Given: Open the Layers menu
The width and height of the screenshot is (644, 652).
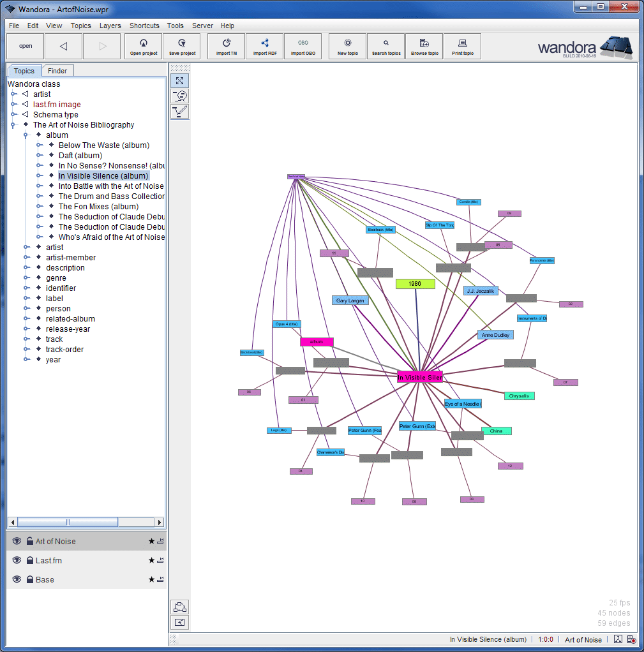Looking at the screenshot, I should (x=110, y=26).
